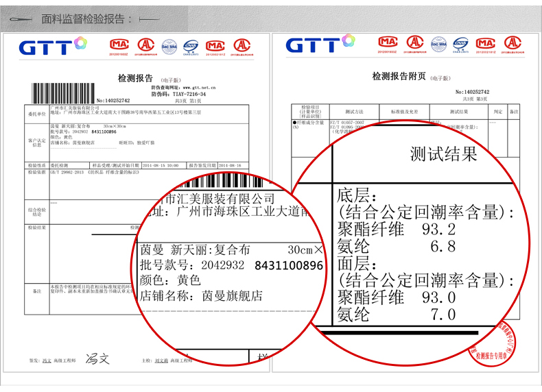This screenshot has height=392, width=542.
Task: Click the barcode beside No:140252742
Action: coord(63,93)
